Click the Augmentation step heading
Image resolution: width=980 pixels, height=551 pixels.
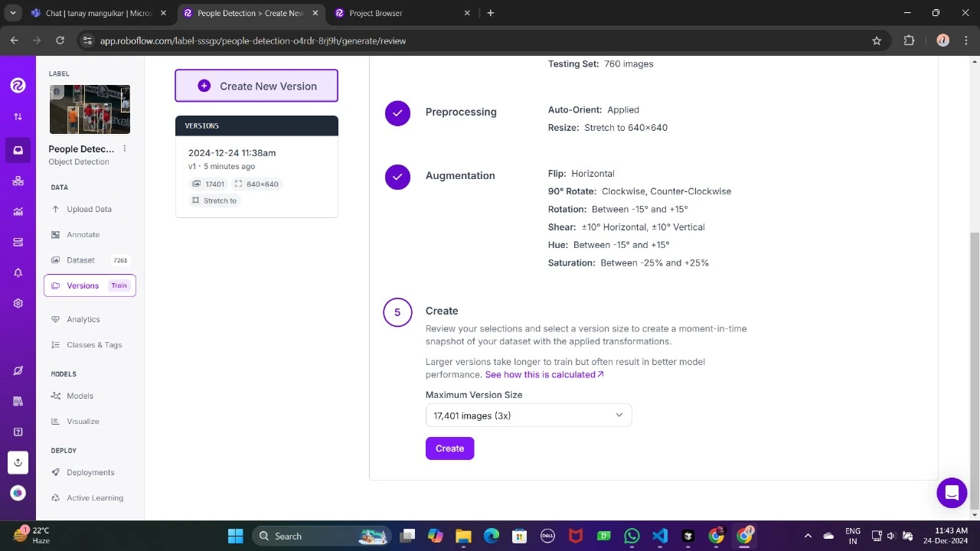click(x=460, y=175)
